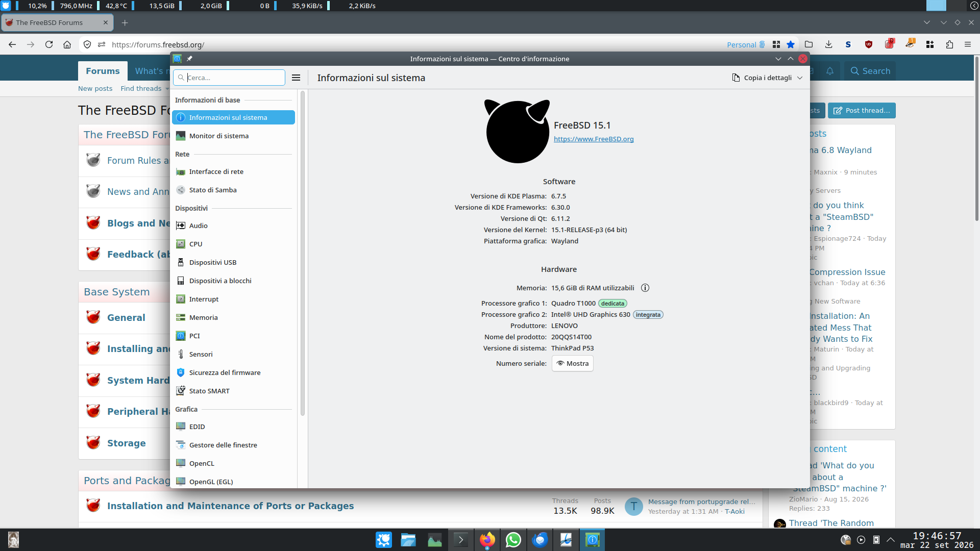Select Dispositivi a blocchi in the sidebar
This screenshot has width=980, height=551.
pos(233,281)
